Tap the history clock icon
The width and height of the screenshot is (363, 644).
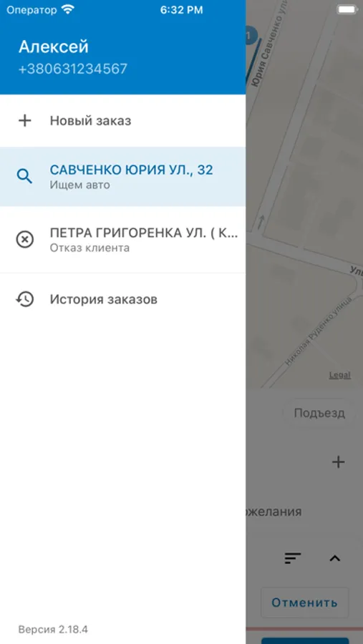24,299
